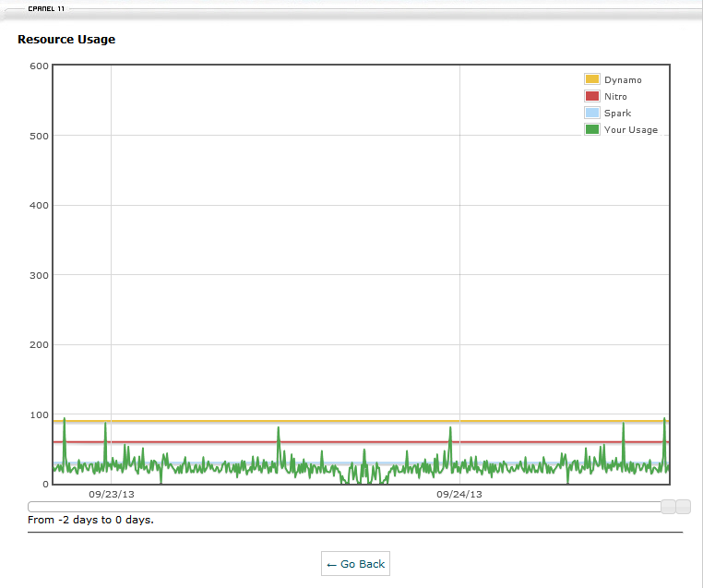703x588 pixels.
Task: Click the 09/23/13 date label on x-axis
Action: [111, 494]
